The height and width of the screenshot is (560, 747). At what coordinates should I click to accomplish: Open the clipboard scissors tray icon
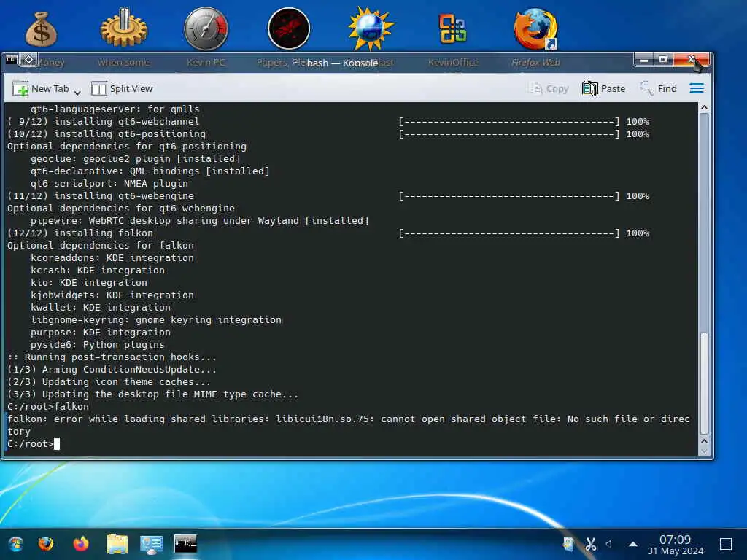(x=591, y=544)
